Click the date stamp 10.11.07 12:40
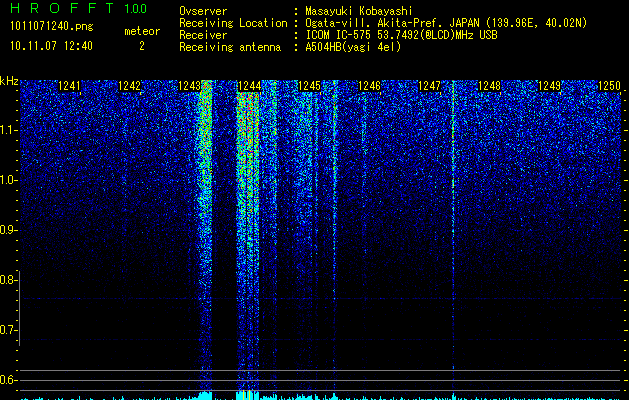Image resolution: width=629 pixels, height=400 pixels. tap(51, 46)
